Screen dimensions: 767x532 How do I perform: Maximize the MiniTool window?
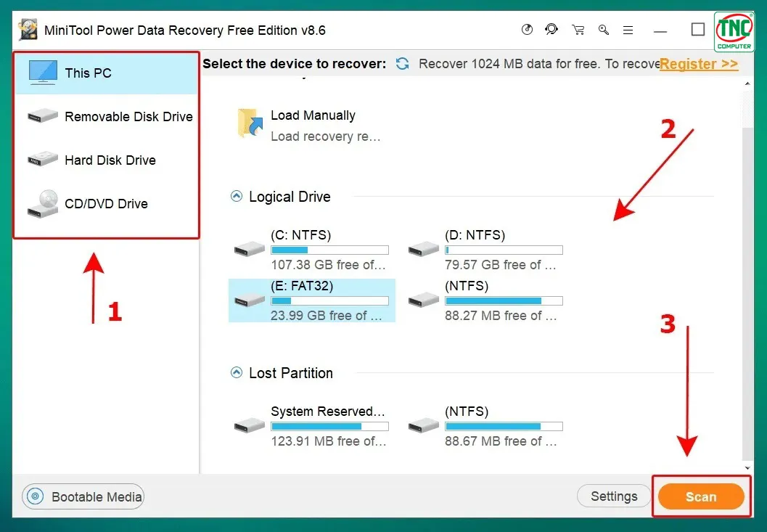pos(698,30)
